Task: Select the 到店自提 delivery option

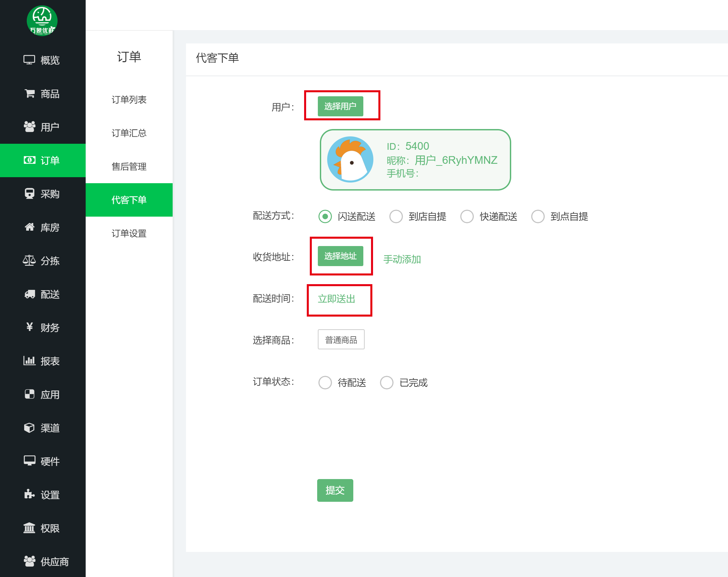Action: [396, 217]
